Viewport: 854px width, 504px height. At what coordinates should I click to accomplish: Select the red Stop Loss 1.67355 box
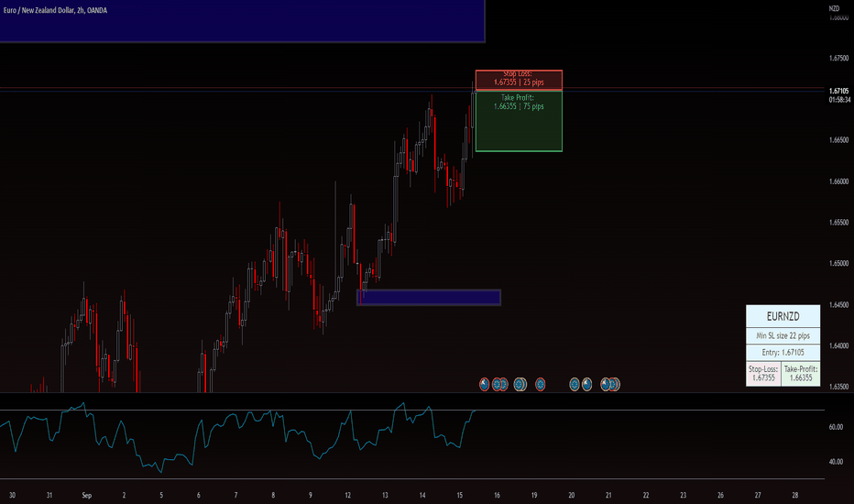pos(519,80)
